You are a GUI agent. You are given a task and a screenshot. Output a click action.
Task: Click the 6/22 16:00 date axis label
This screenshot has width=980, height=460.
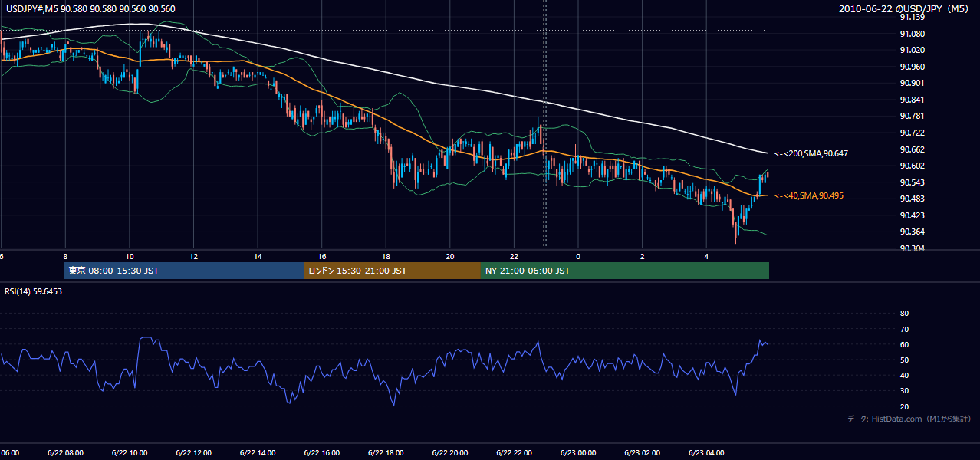pyautogui.click(x=321, y=453)
